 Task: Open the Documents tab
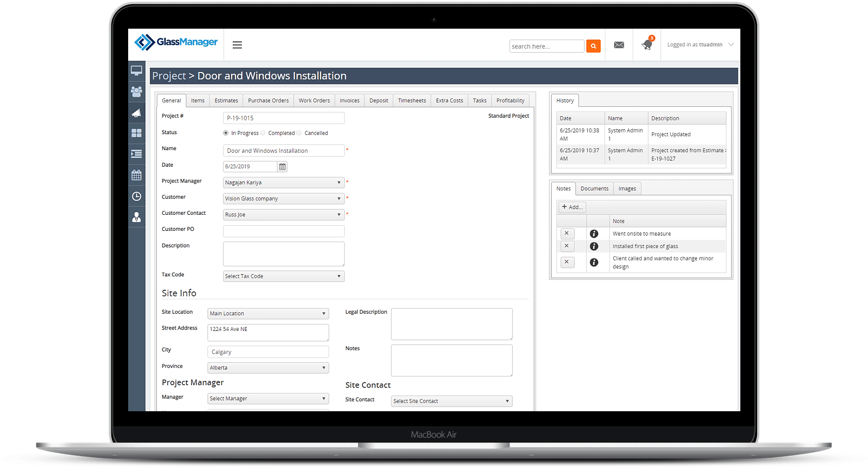coord(594,189)
